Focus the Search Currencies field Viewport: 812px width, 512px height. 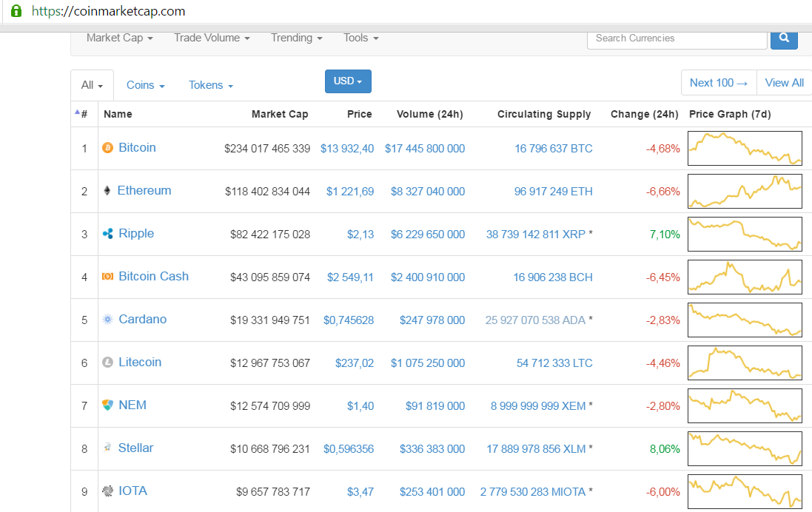tap(677, 38)
